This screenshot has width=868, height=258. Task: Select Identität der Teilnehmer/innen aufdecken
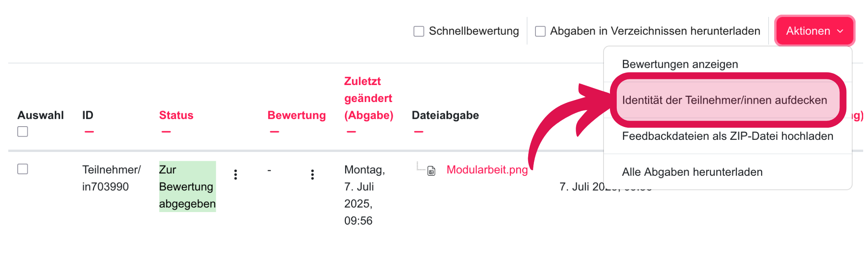coord(724,100)
